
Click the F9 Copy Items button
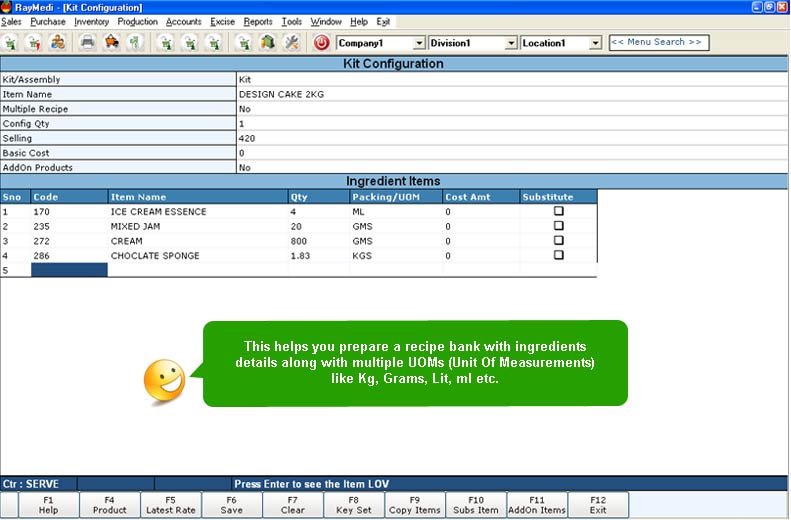click(415, 505)
